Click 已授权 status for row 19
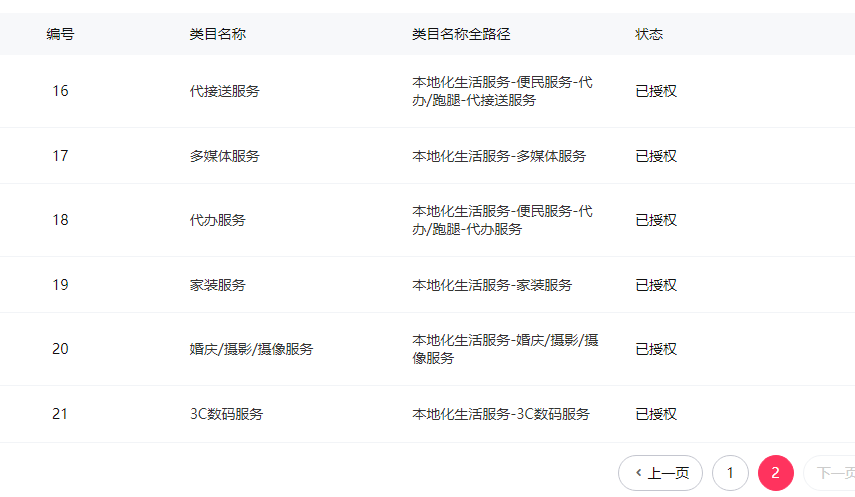Viewport: 855px width, 497px height. 656,285
